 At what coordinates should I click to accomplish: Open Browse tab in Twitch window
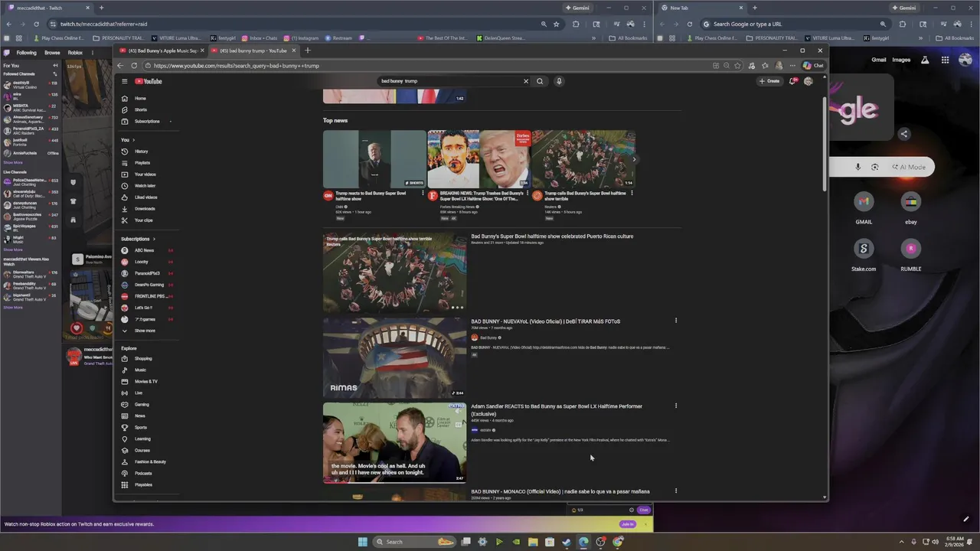point(52,53)
